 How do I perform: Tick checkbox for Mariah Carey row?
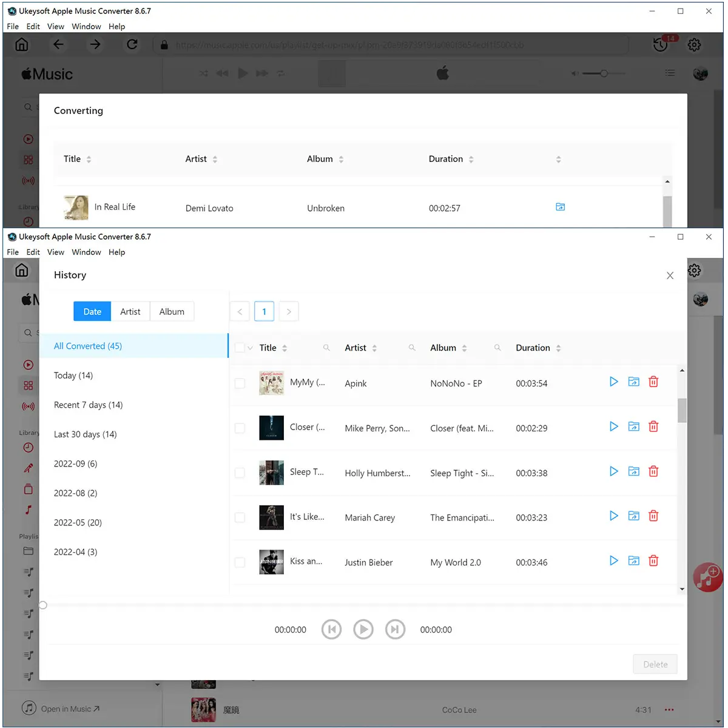(240, 517)
